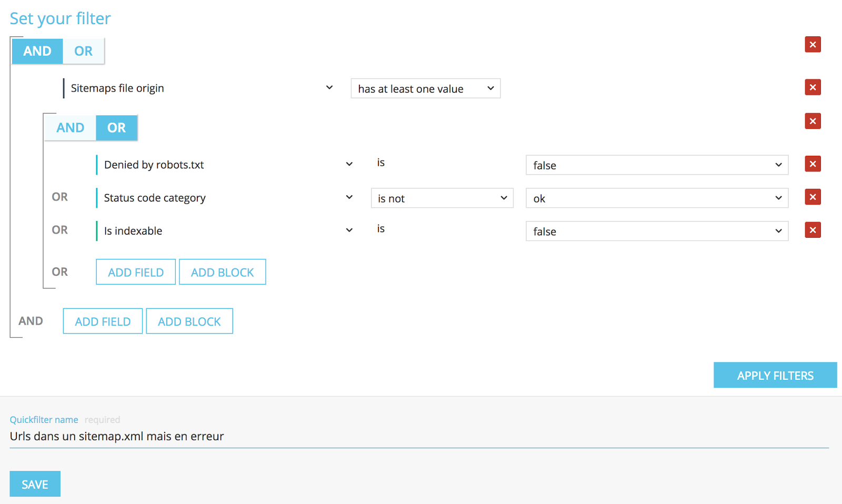This screenshot has width=842, height=504.
Task: Save the quickfilter
Action: [35, 484]
